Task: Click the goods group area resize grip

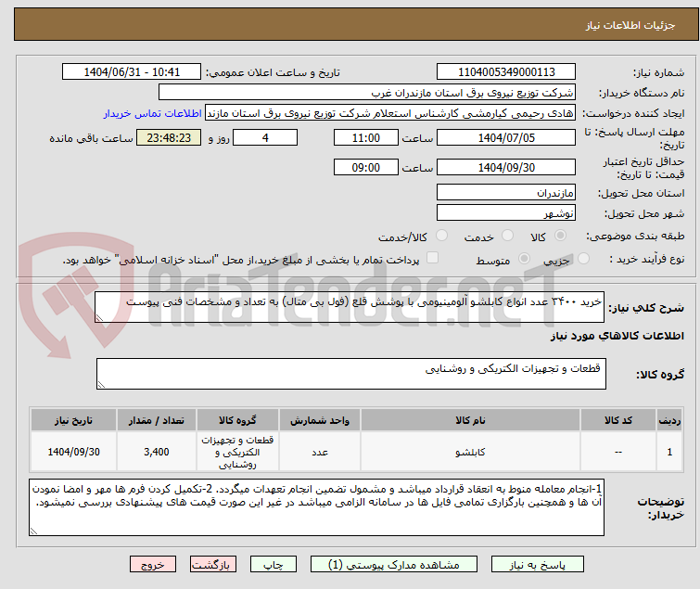Action: [x=101, y=385]
